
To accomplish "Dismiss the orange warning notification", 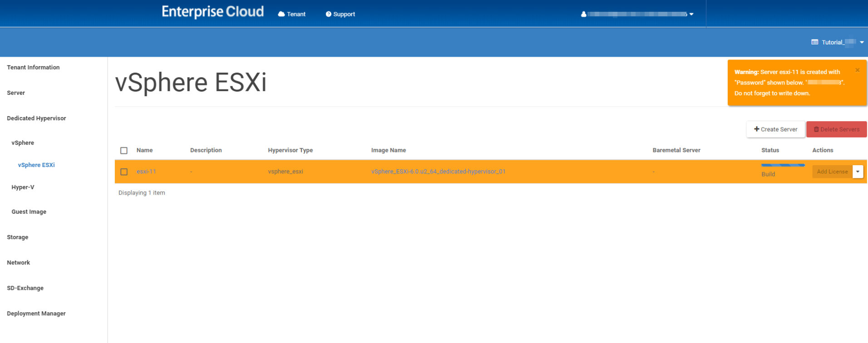I will pos(858,70).
